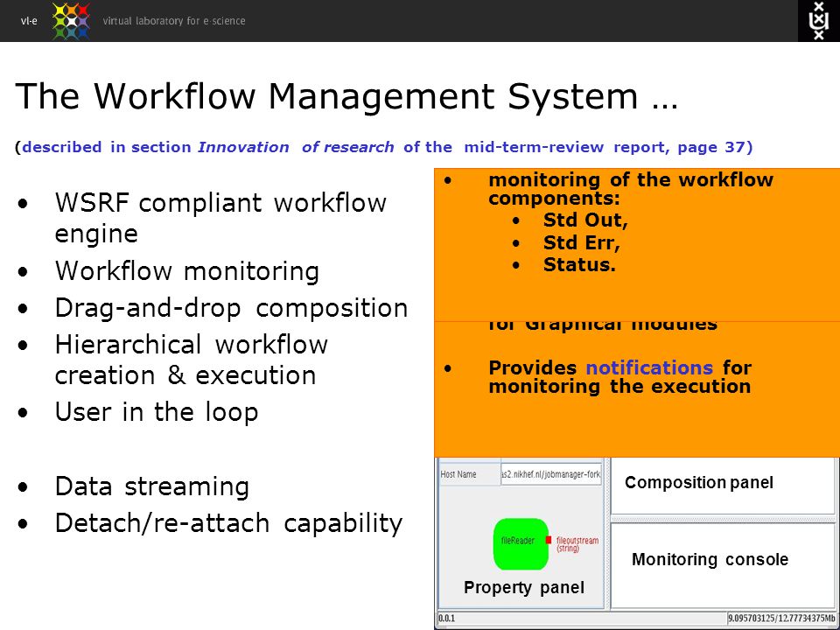Click the university crest icon in header

pos(818,20)
